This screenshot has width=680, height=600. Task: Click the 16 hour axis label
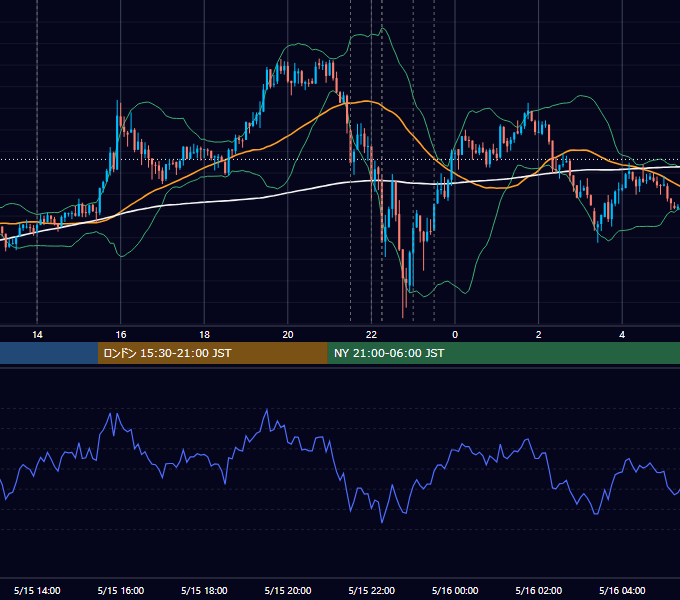[121, 335]
